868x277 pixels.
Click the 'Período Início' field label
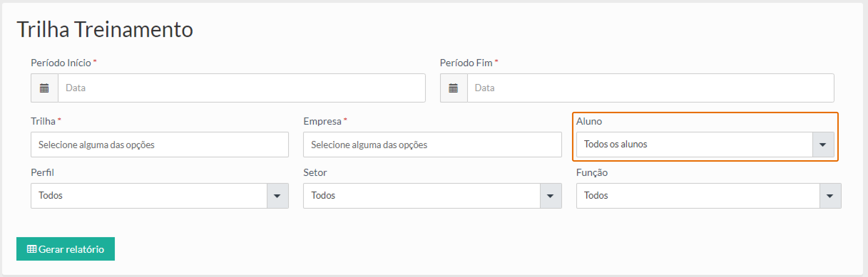pyautogui.click(x=61, y=63)
